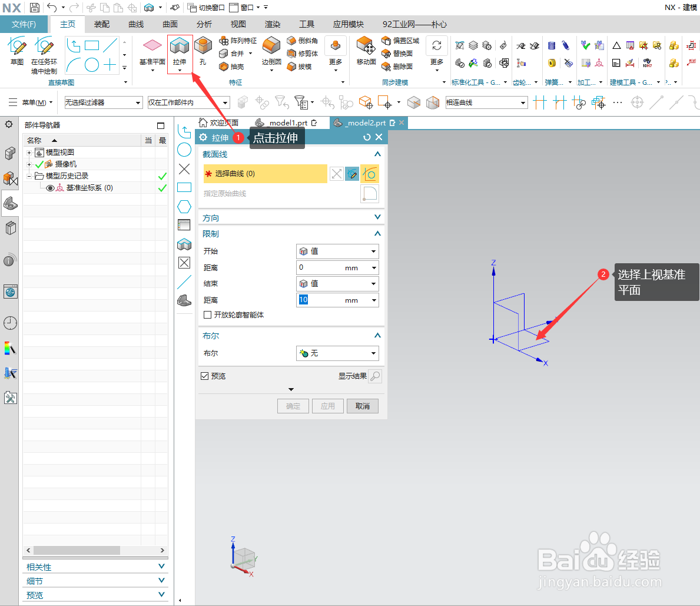
Task: Toggle the part navigator panel square
Action: [x=161, y=125]
